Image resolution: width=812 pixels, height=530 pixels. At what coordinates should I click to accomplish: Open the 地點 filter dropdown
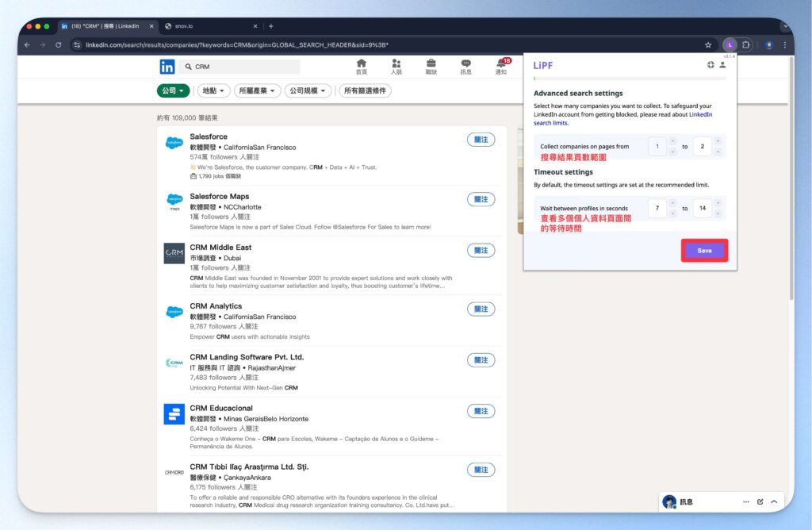coord(213,90)
